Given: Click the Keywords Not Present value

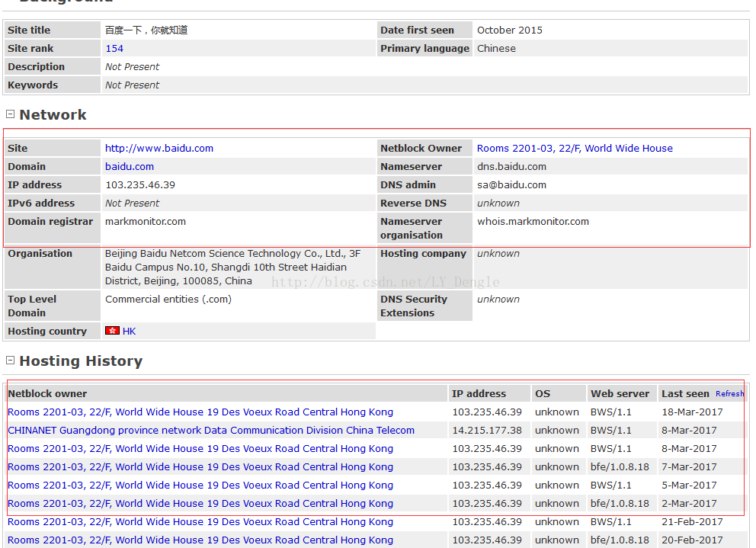Looking at the screenshot, I should click(132, 85).
